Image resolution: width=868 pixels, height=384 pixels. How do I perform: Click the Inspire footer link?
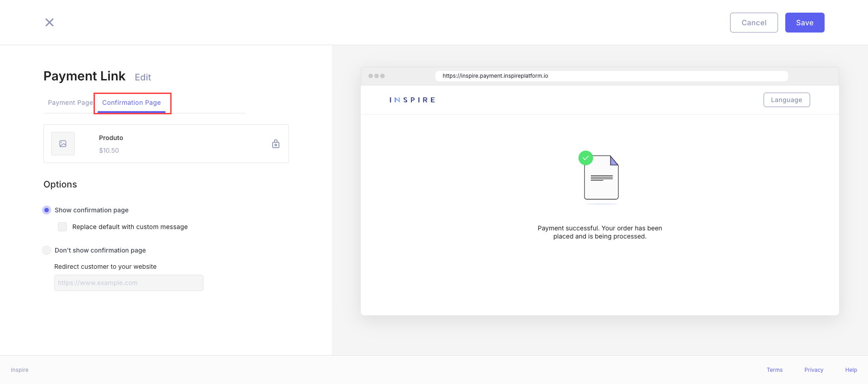(19, 370)
